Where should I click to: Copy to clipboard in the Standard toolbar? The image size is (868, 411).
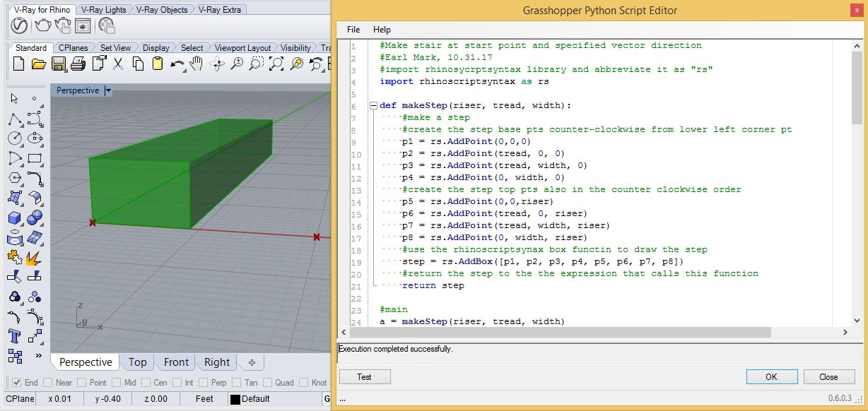(138, 64)
